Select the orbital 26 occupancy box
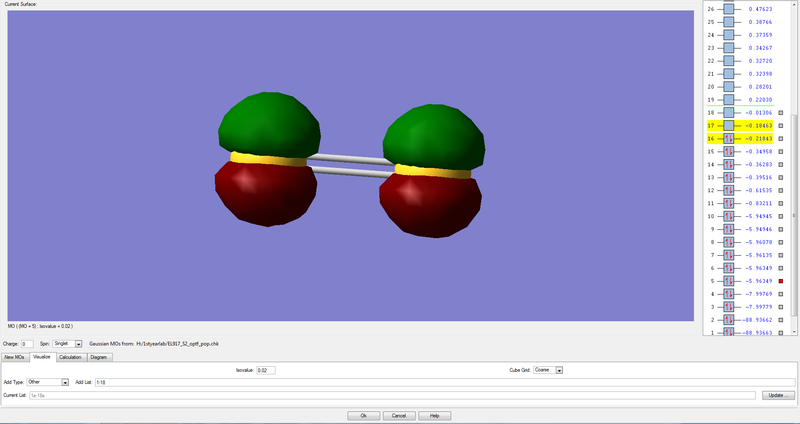800x424 pixels. (729, 9)
